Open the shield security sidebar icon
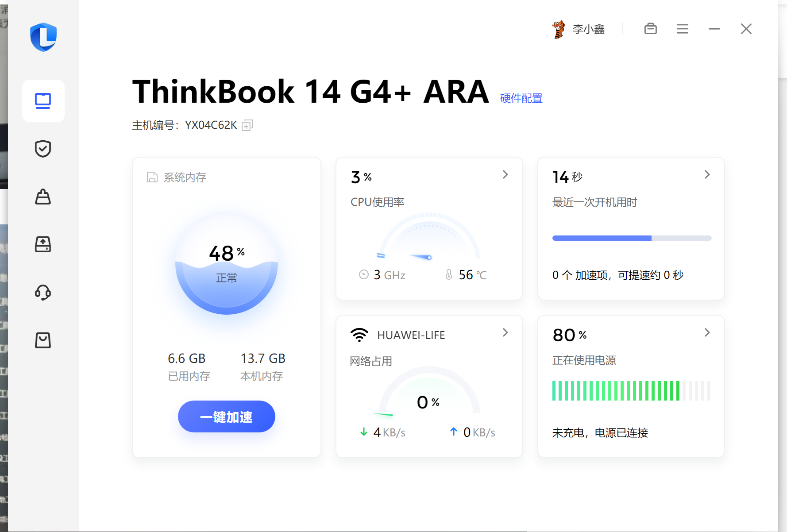The image size is (787, 532). pyautogui.click(x=43, y=149)
